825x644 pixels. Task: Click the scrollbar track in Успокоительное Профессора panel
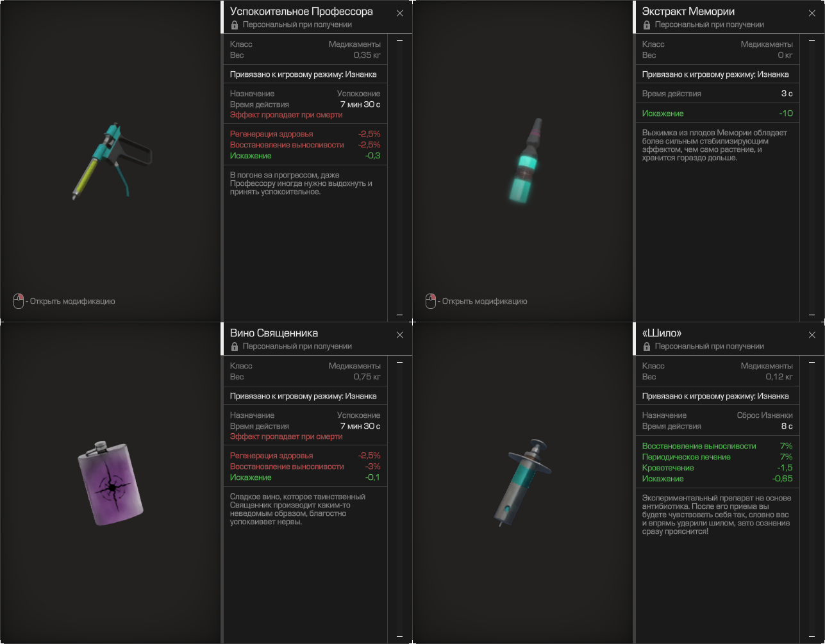[x=399, y=178]
